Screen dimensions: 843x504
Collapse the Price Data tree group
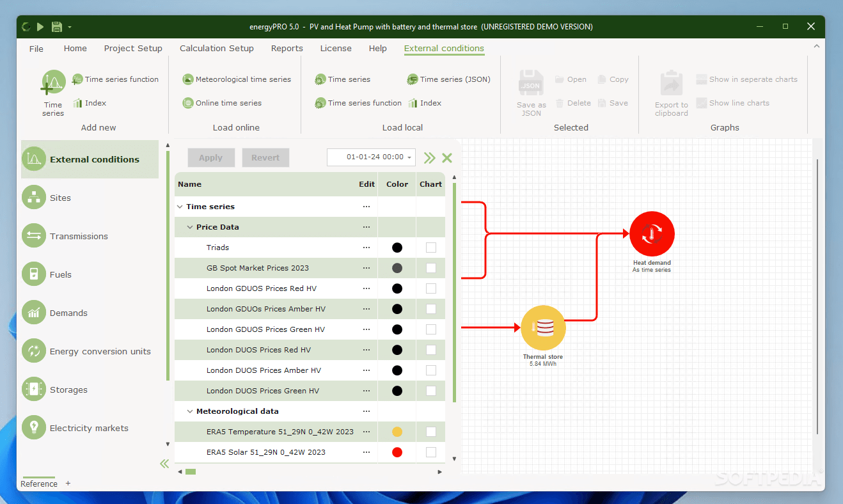point(190,227)
